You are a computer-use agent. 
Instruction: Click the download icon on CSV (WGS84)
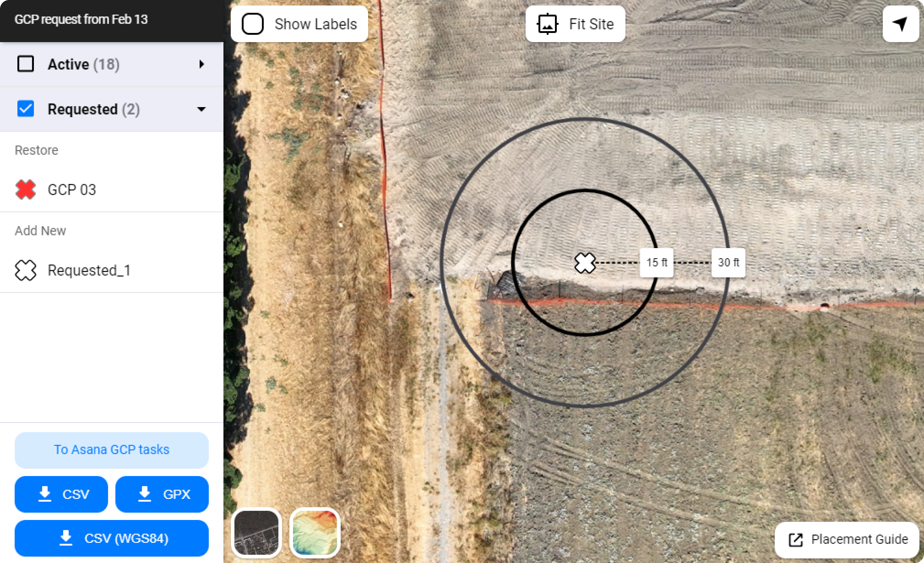pos(66,538)
